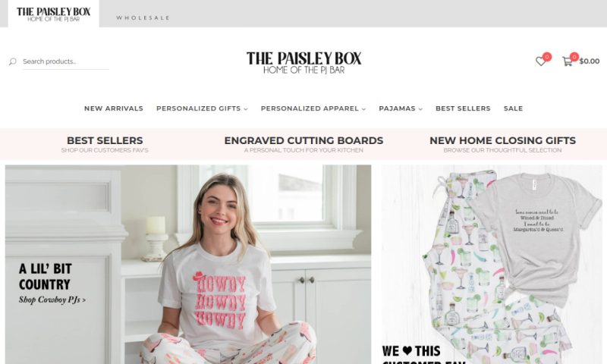Open the margarita pajama set image
Screen dimensions: 607x364
coord(492,265)
